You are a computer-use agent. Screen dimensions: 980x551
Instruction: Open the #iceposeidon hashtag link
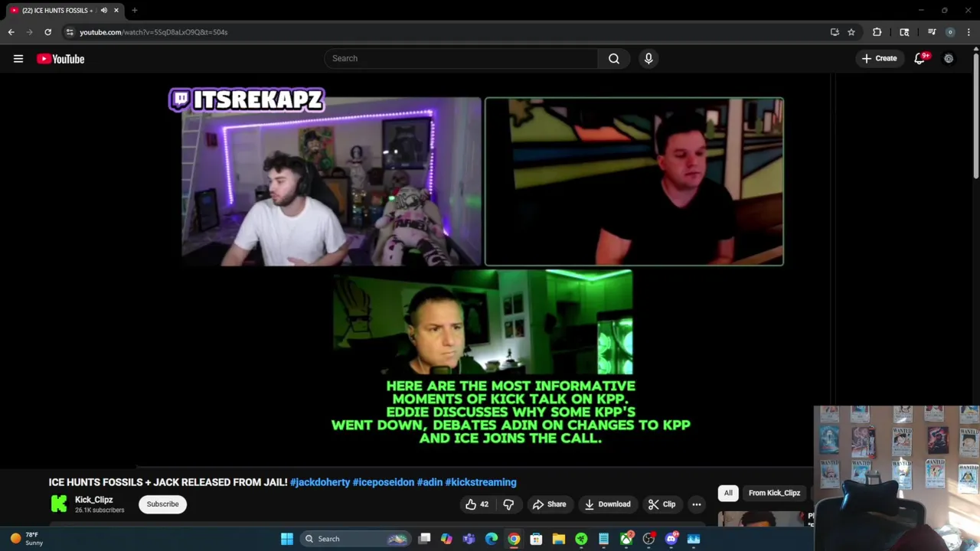(x=384, y=482)
